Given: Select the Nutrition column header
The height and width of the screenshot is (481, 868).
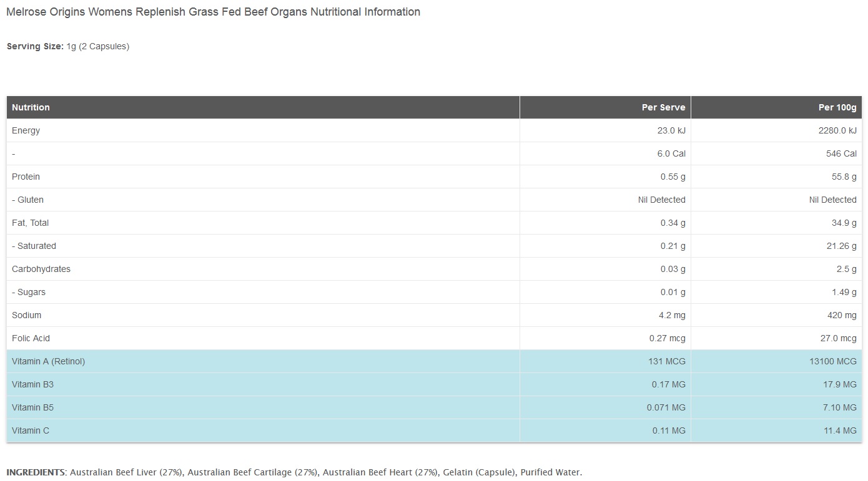Looking at the screenshot, I should [31, 107].
